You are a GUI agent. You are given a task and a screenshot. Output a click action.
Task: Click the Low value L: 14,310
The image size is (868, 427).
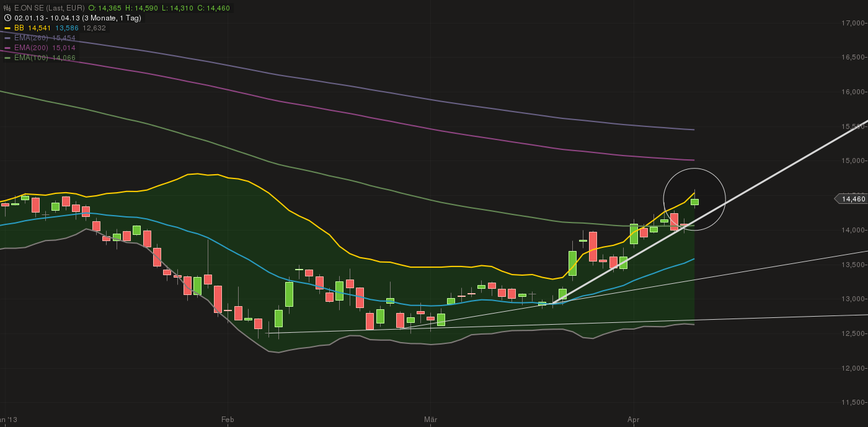(177, 8)
